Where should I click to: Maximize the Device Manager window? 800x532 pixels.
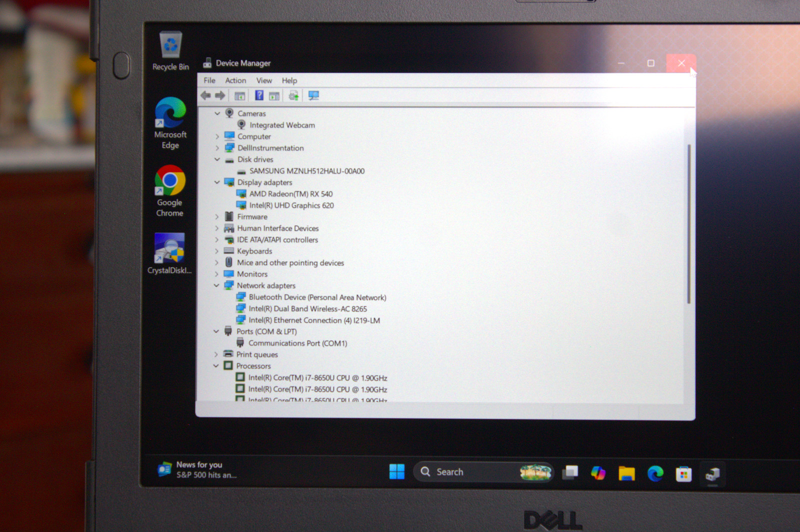click(x=650, y=63)
